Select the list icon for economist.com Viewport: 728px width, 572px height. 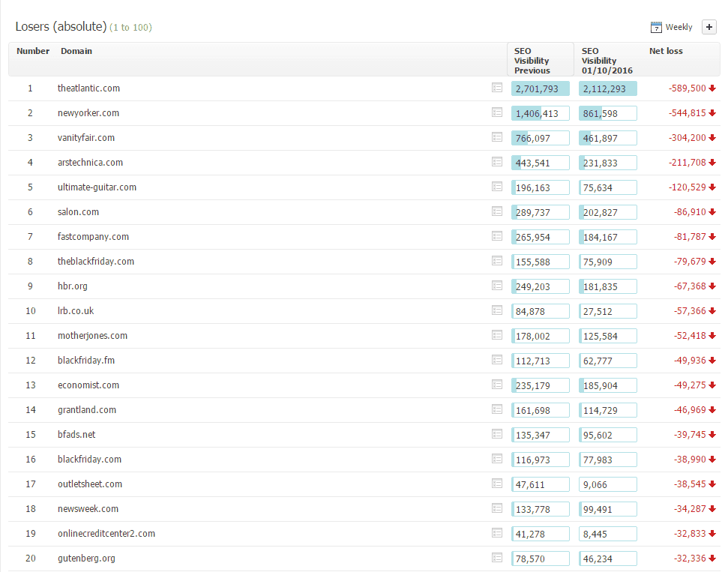coord(496,385)
